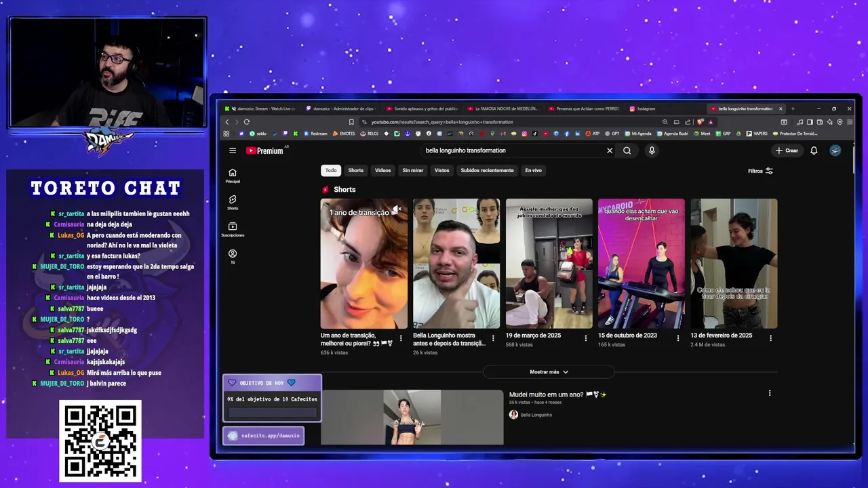Viewport: 868px width, 488px height.
Task: Open the Mi Agenda bookmark
Action: (638, 134)
